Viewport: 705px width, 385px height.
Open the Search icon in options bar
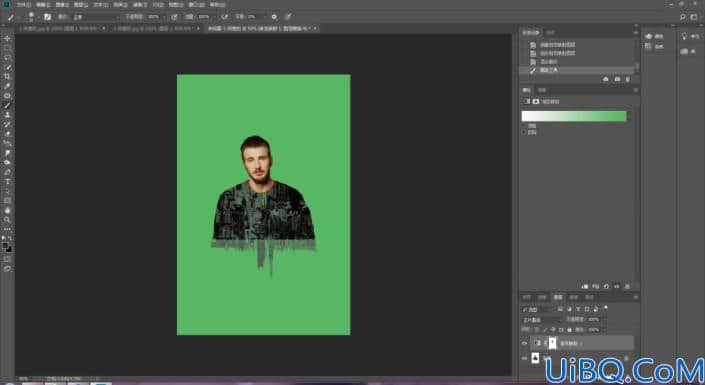coord(683,17)
